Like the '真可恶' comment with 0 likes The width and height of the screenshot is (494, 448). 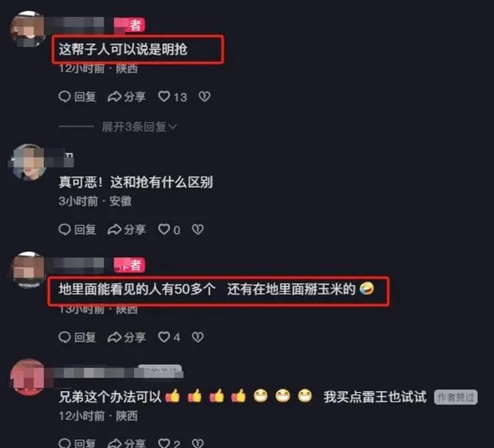pyautogui.click(x=169, y=229)
